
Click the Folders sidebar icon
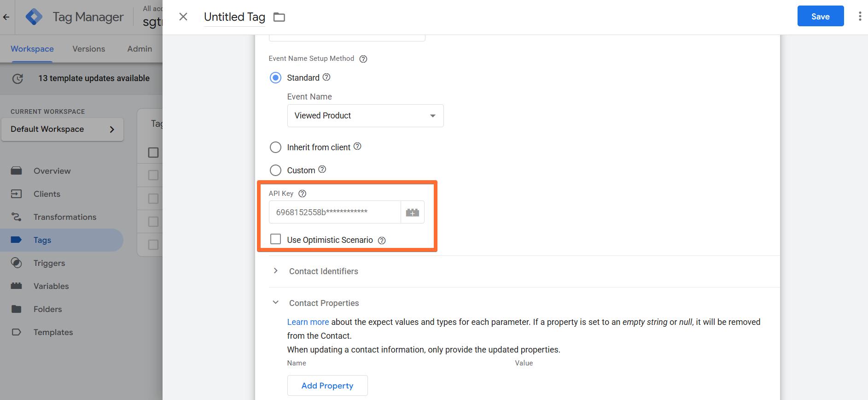[x=16, y=309]
